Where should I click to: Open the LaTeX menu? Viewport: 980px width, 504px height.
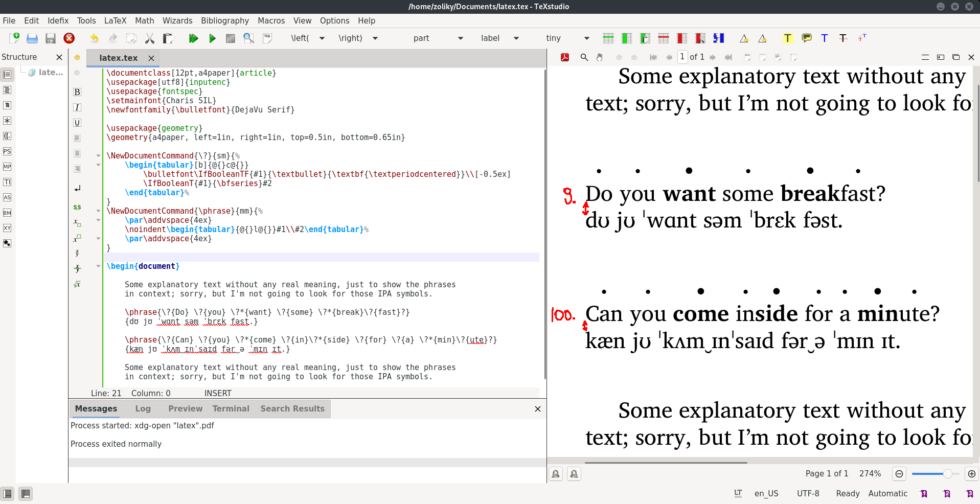(115, 21)
